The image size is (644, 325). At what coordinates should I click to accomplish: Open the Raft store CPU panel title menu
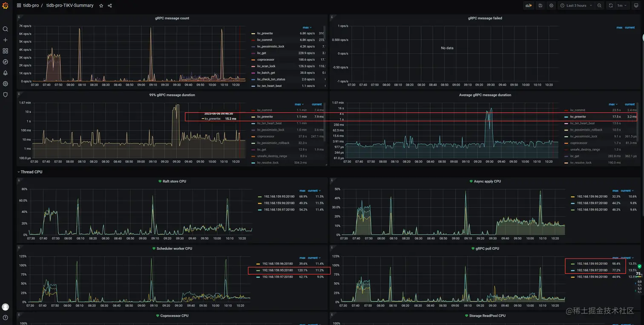pyautogui.click(x=174, y=181)
